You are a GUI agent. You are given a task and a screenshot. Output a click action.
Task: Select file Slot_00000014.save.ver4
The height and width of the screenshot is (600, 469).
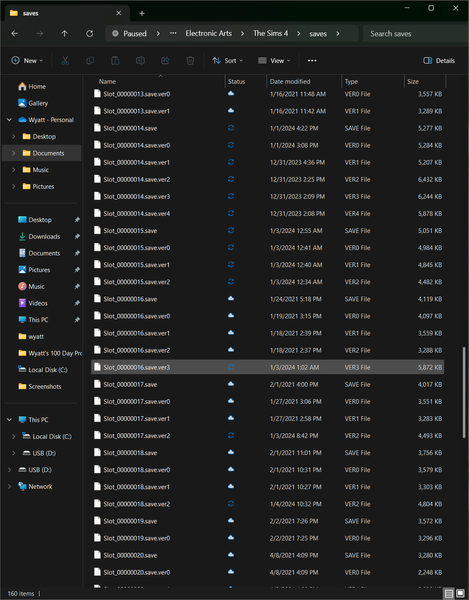pyautogui.click(x=267, y=213)
